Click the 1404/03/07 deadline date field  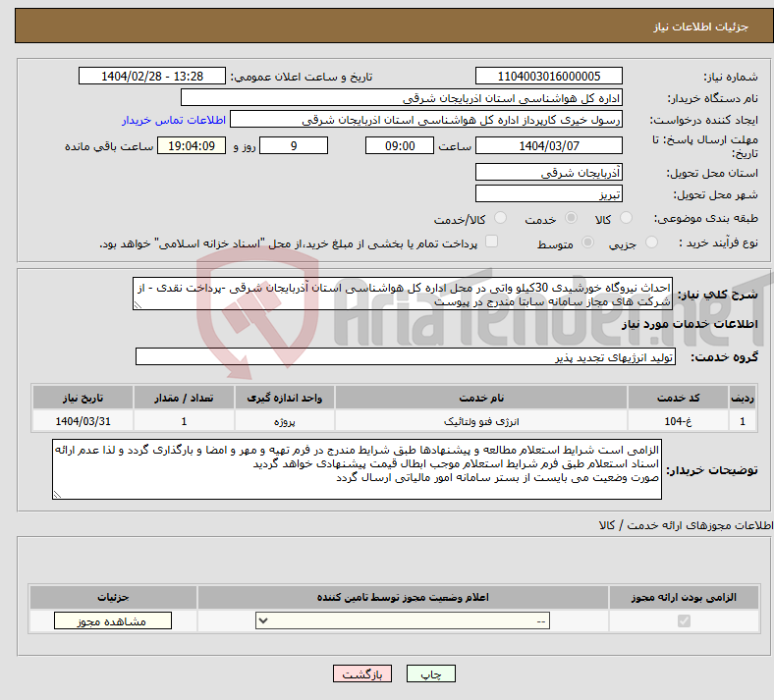[x=548, y=145]
